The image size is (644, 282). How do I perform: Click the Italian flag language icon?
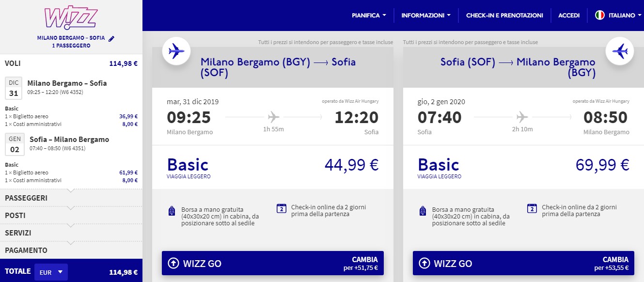[x=600, y=15]
